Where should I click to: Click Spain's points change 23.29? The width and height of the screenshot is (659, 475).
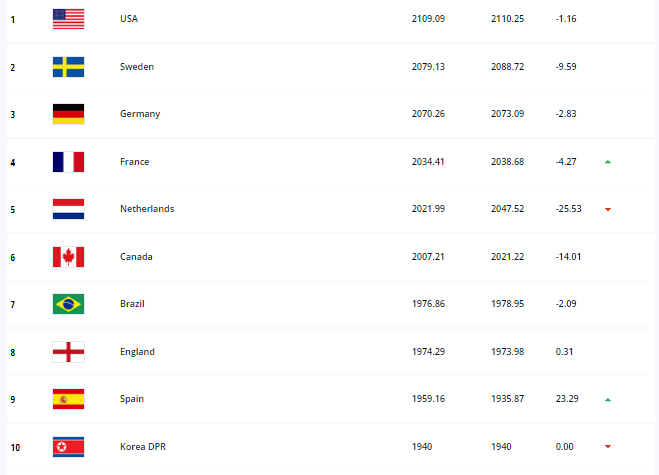point(567,398)
